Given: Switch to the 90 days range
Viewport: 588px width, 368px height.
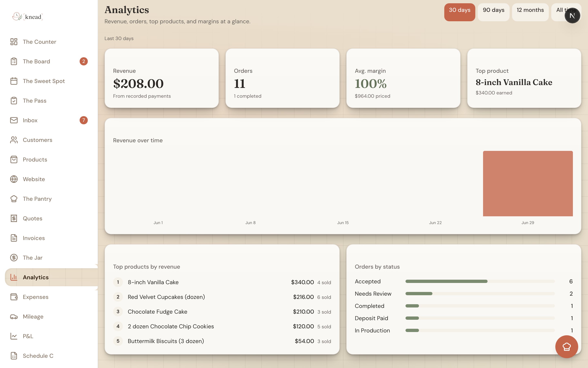Looking at the screenshot, I should click(493, 12).
